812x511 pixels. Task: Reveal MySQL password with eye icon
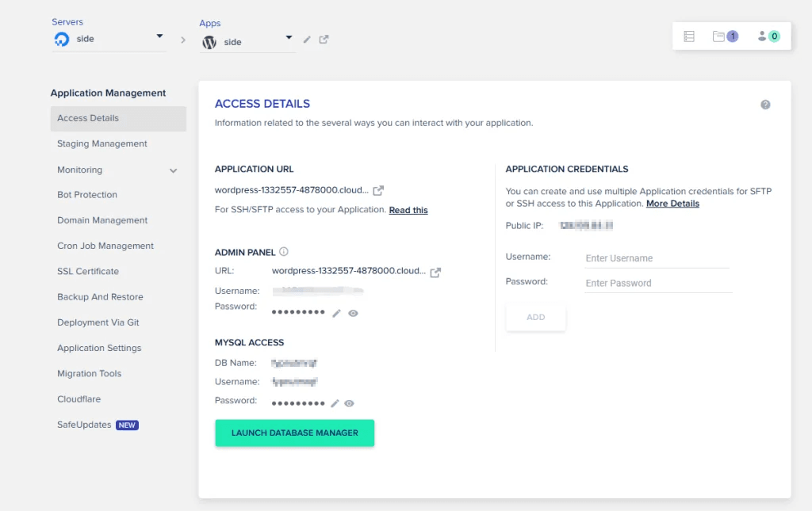click(x=350, y=403)
